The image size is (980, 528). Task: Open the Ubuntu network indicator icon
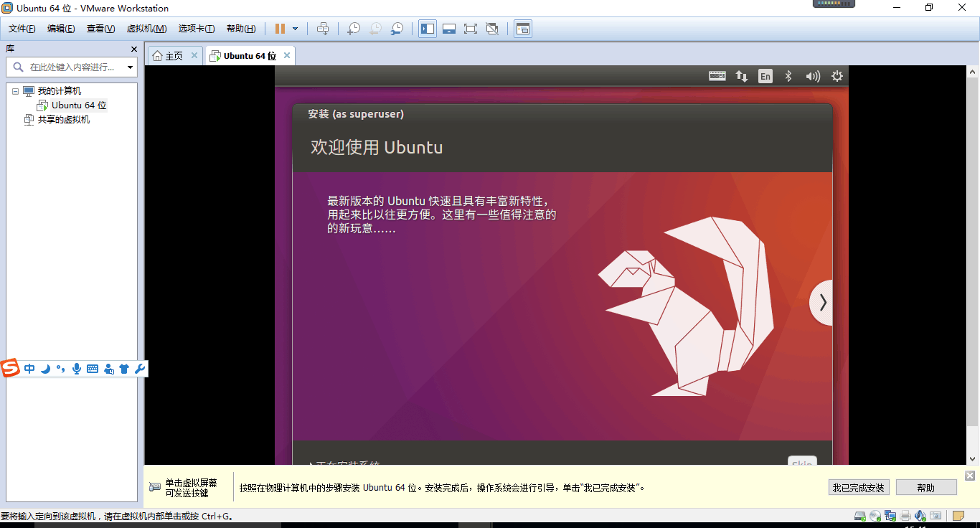tap(742, 76)
